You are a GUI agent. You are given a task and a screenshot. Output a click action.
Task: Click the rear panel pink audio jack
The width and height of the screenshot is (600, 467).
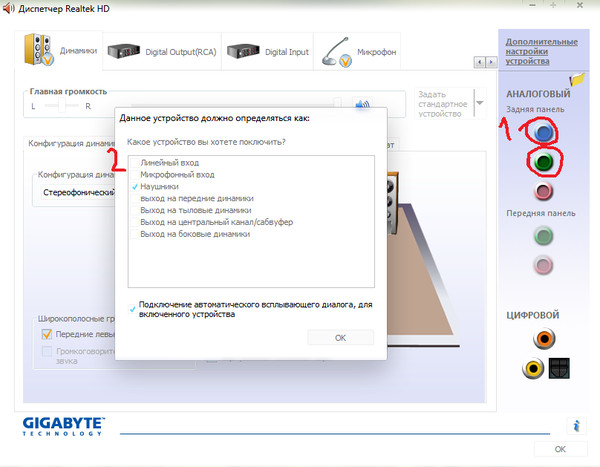(543, 191)
